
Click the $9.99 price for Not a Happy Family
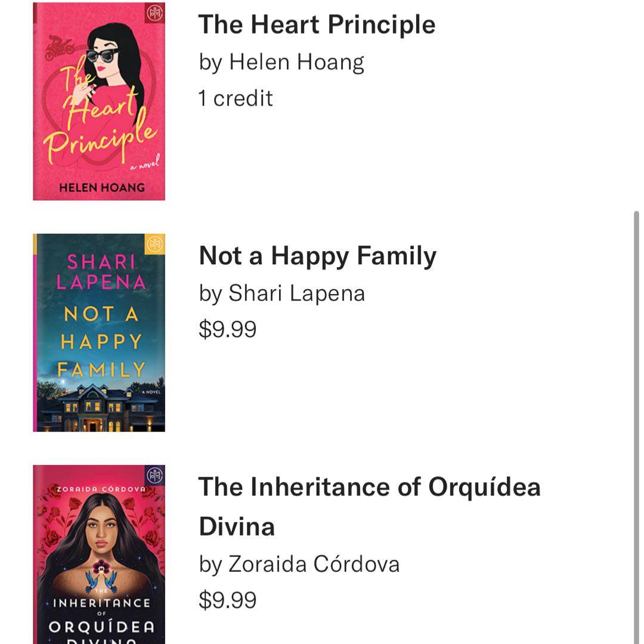227,329
